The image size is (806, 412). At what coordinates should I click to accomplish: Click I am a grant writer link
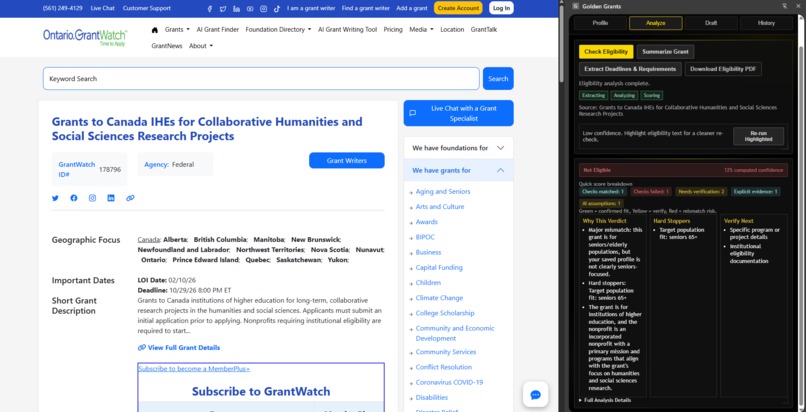[311, 8]
